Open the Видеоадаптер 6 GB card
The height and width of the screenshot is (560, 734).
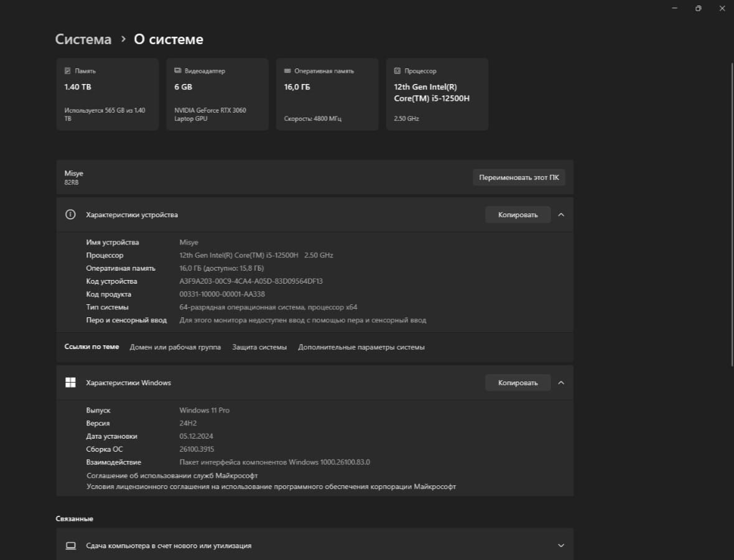pos(217,94)
